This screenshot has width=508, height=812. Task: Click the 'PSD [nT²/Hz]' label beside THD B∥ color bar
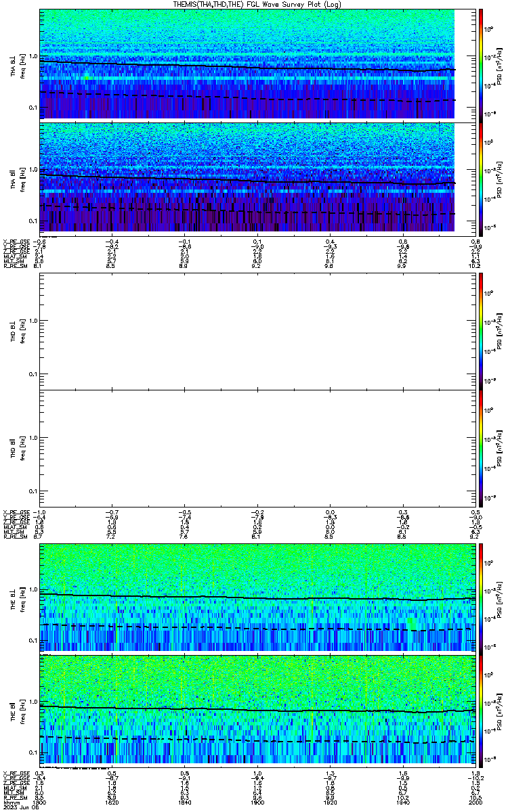[x=499, y=448]
